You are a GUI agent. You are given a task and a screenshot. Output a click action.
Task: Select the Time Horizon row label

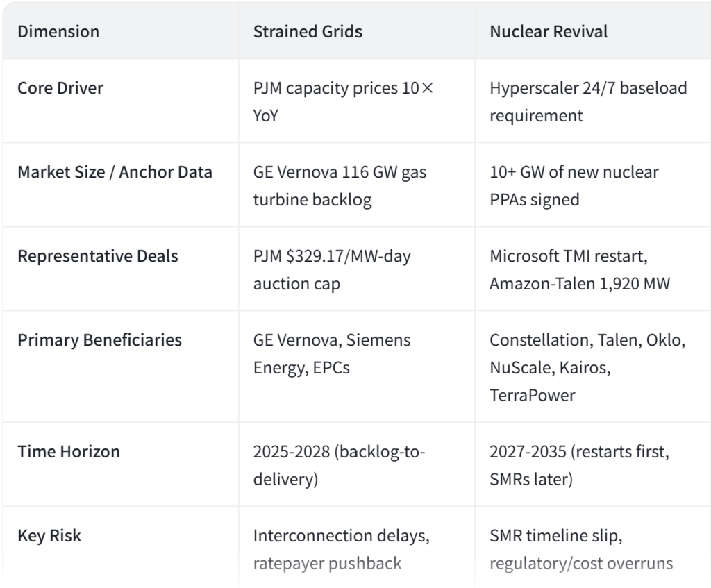coord(69,451)
